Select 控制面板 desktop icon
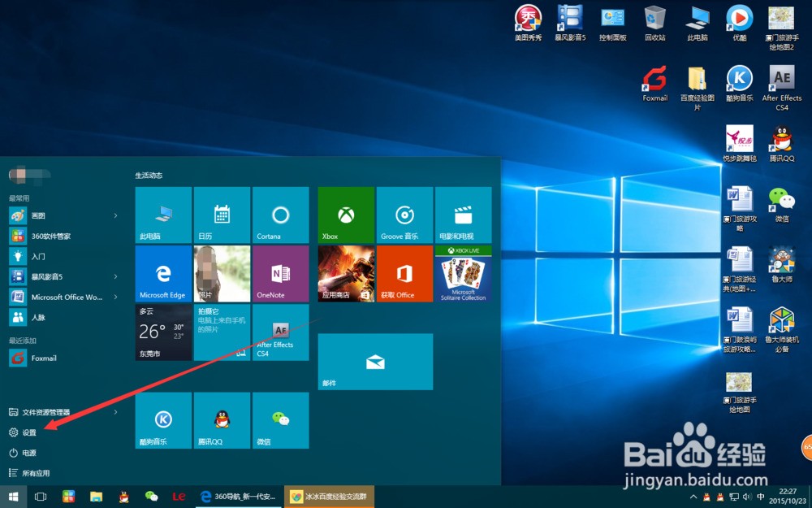 click(x=612, y=23)
